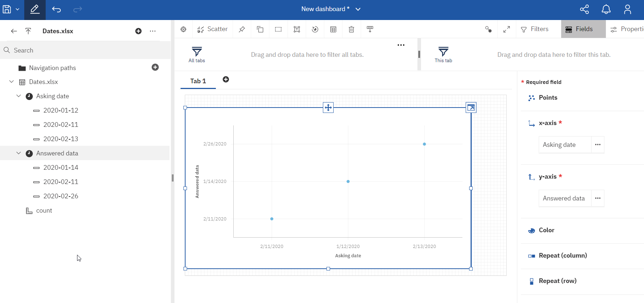The width and height of the screenshot is (644, 303).
Task: Select Answered data member 2020-02-11
Action: 61,182
